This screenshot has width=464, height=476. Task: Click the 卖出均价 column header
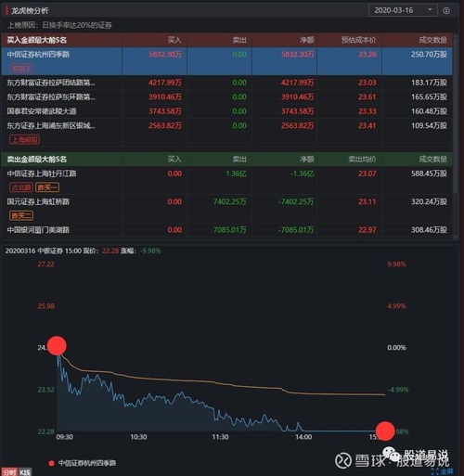click(x=362, y=159)
